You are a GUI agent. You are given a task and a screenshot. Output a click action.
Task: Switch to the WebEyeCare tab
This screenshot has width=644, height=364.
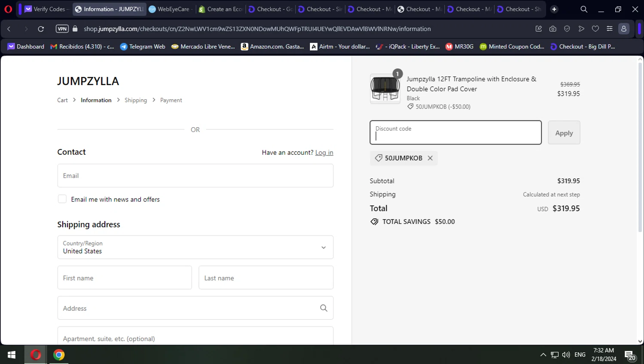tap(171, 9)
